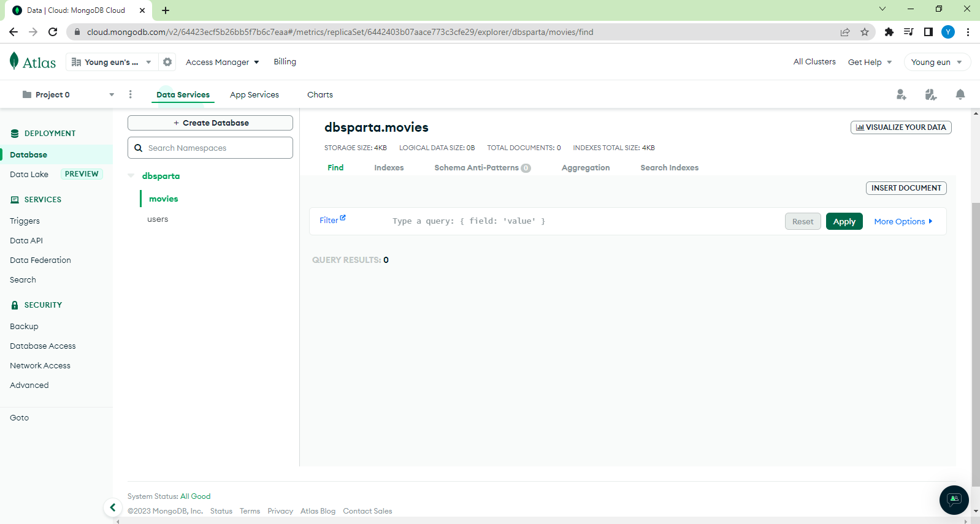Click INSERT DOCUMENT button
980x524 pixels.
coord(906,188)
